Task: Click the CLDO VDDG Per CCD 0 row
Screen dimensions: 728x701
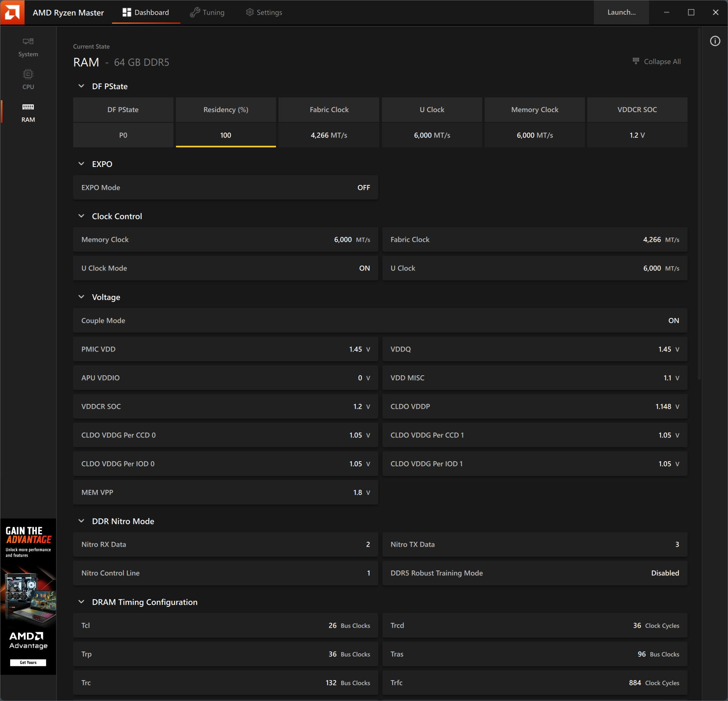Action: tap(226, 435)
